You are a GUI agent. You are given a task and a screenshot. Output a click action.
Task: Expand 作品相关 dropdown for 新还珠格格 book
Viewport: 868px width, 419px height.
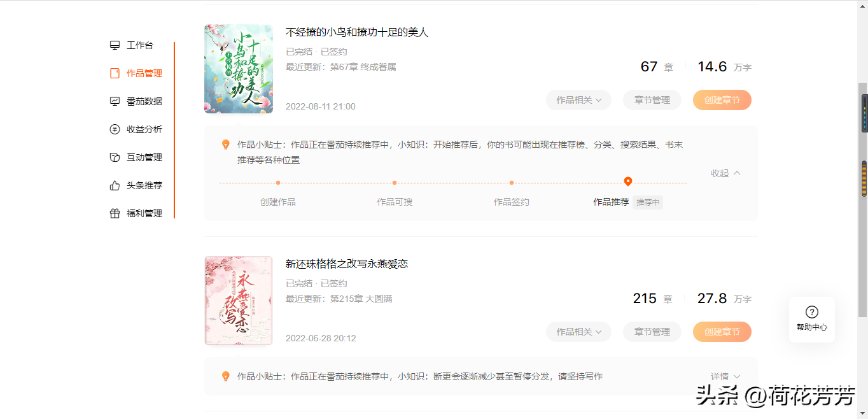click(x=578, y=332)
